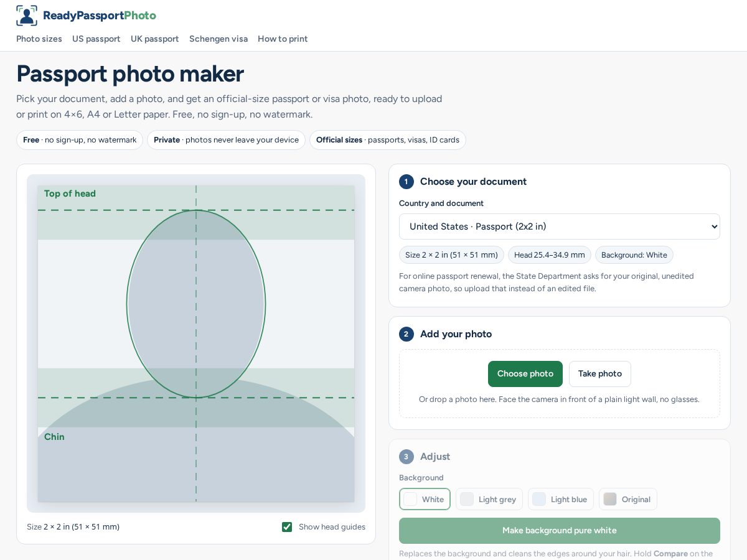Open the Photo sizes nav item
The width and height of the screenshot is (747, 560).
pos(39,39)
